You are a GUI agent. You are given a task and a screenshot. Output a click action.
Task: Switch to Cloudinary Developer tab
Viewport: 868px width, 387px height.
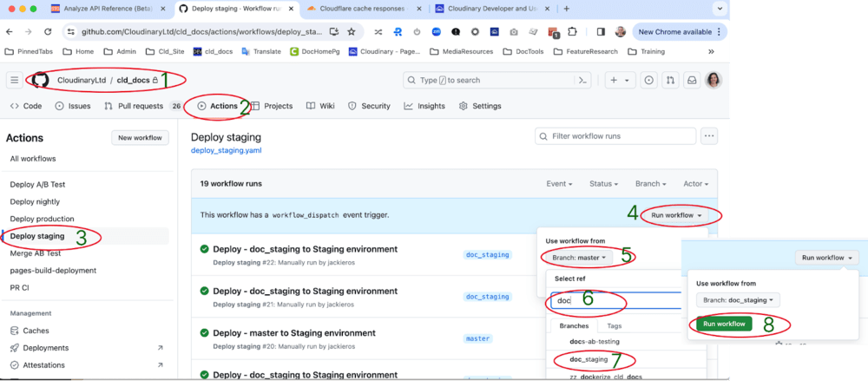pos(490,9)
